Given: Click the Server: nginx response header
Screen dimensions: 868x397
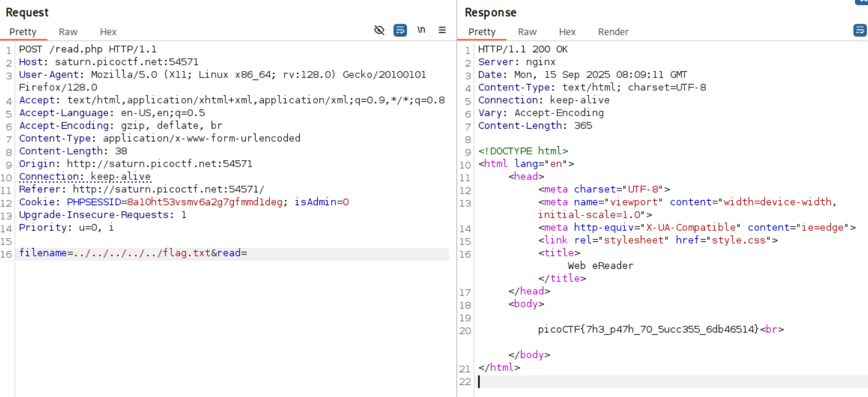Looking at the screenshot, I should 517,62.
